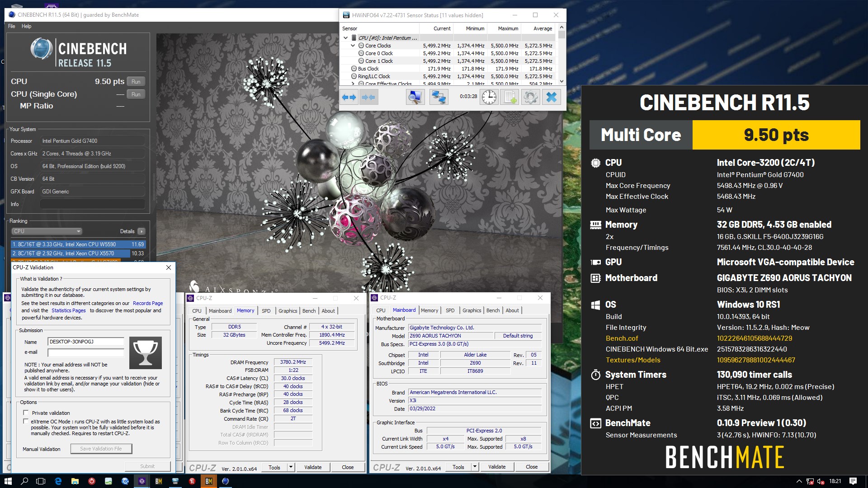The height and width of the screenshot is (488, 868).
Task: Click HWiNFO expand/collapse arrows toolbar icon
Action: tap(349, 97)
